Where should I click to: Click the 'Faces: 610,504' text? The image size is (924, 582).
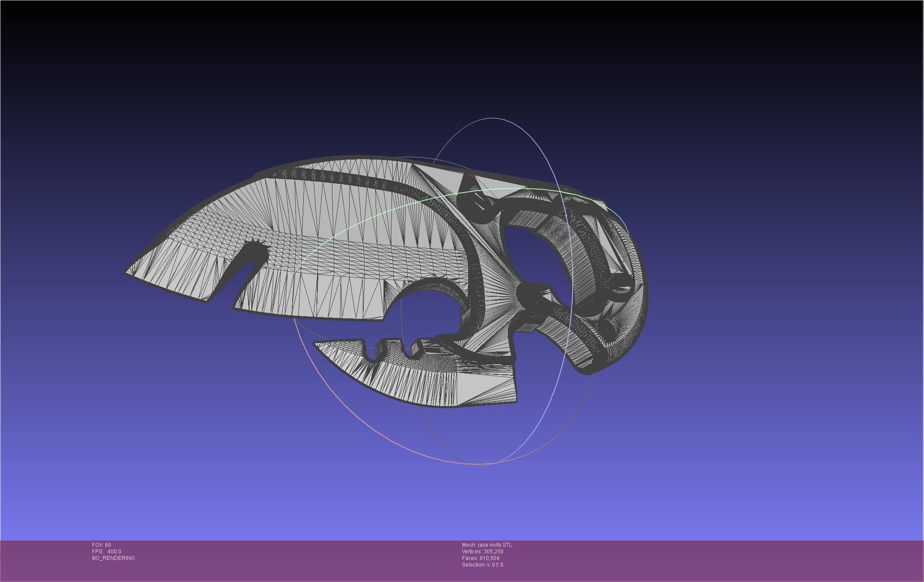click(x=480, y=558)
